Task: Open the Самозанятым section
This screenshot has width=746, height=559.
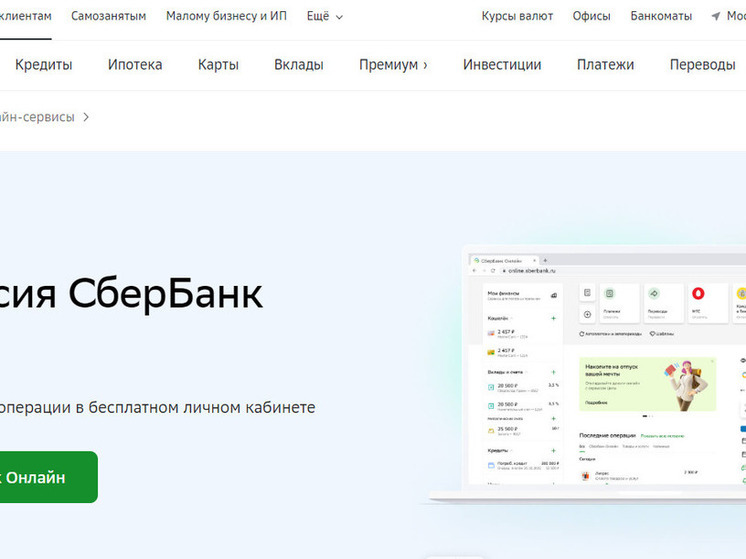Action: pyautogui.click(x=108, y=16)
